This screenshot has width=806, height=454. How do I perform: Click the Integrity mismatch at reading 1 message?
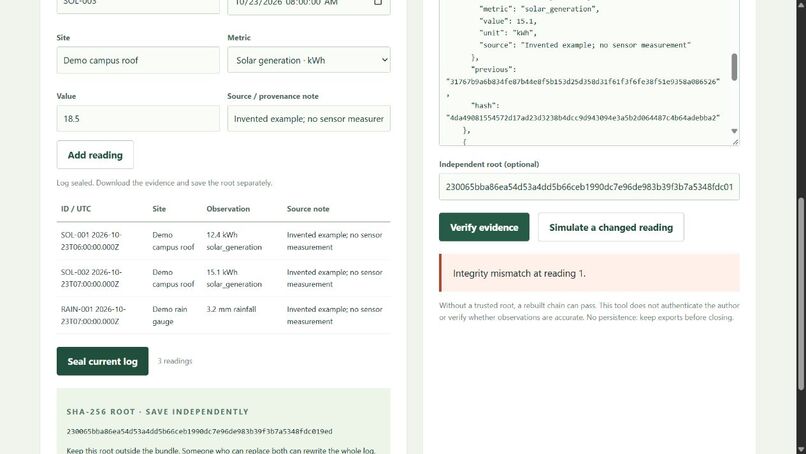[x=589, y=273]
